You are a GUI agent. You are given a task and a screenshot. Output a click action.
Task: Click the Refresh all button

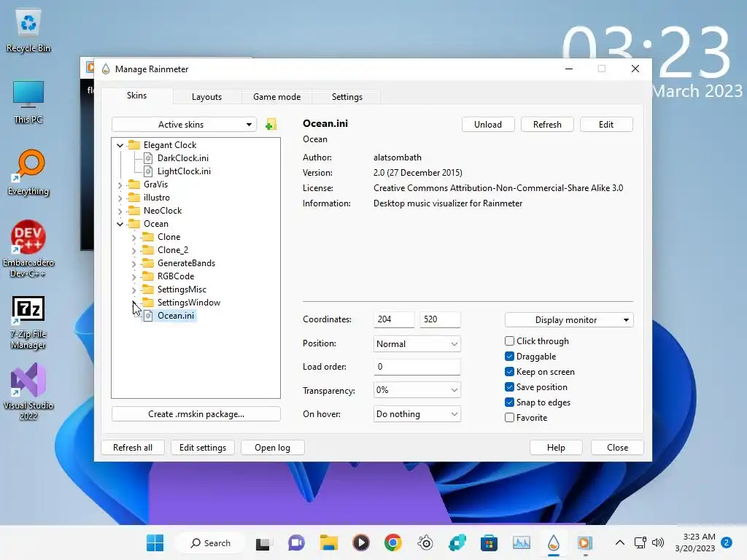pos(133,448)
